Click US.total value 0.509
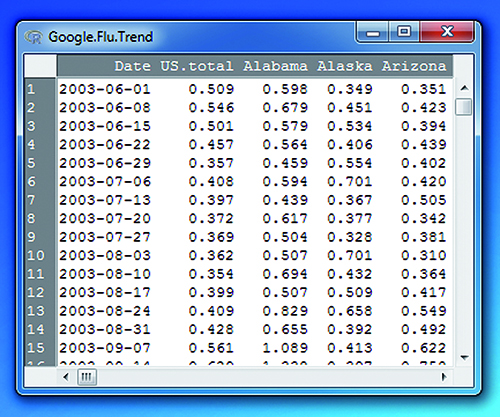 tap(211, 89)
